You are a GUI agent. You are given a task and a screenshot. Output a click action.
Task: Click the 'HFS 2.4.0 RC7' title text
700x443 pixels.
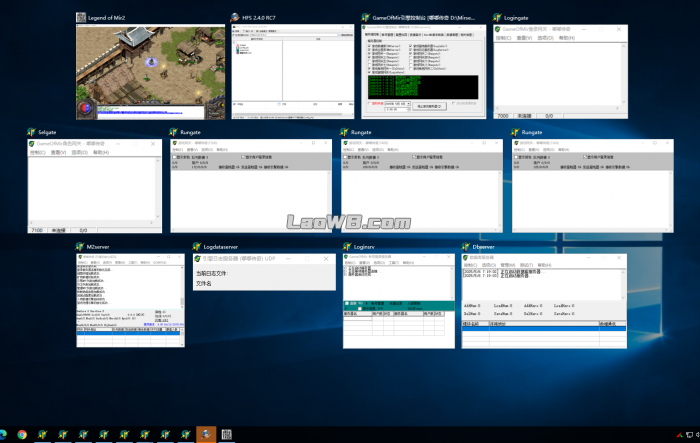click(258, 18)
